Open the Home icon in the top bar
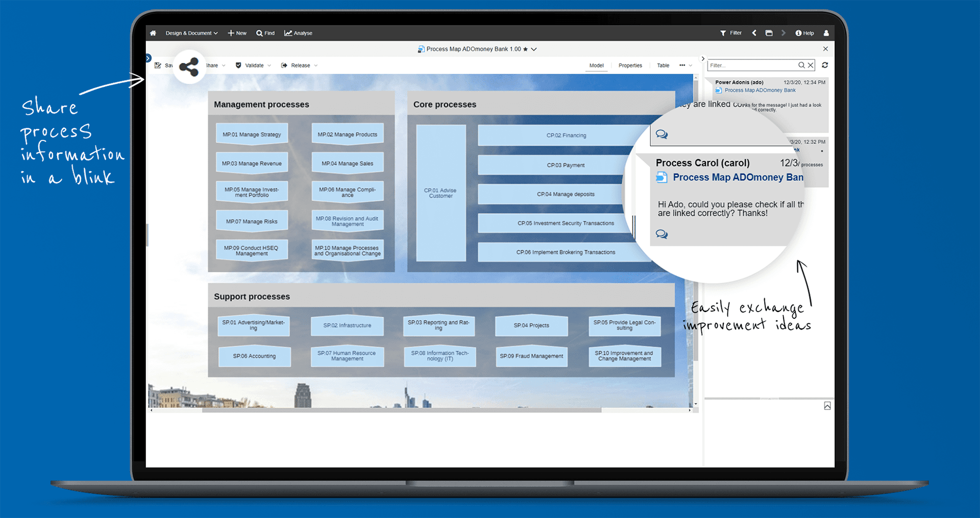 point(153,33)
